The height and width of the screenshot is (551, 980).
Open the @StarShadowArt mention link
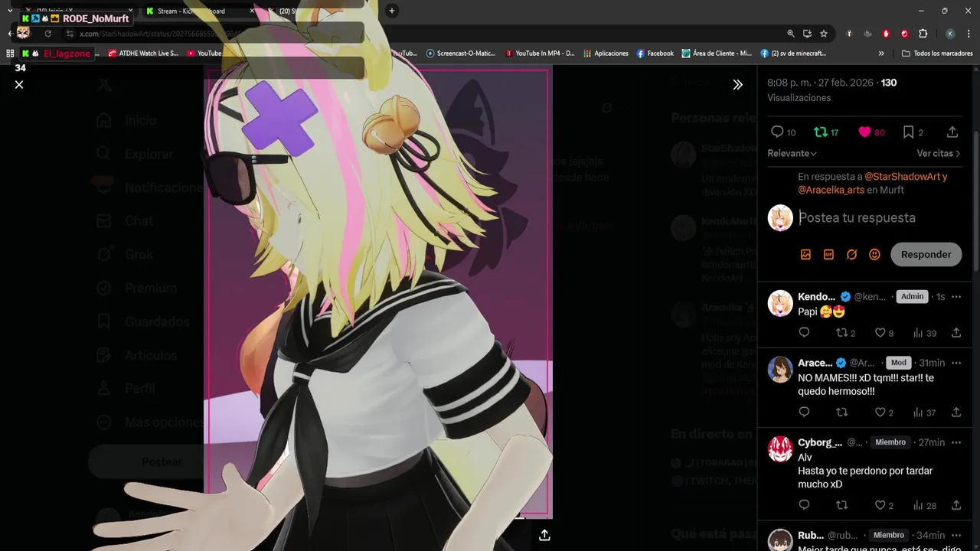point(902,177)
